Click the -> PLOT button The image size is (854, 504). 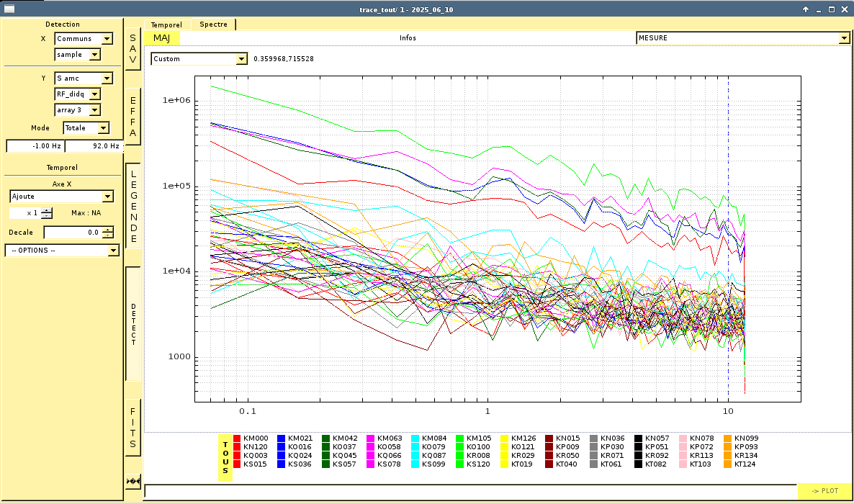[x=824, y=491]
